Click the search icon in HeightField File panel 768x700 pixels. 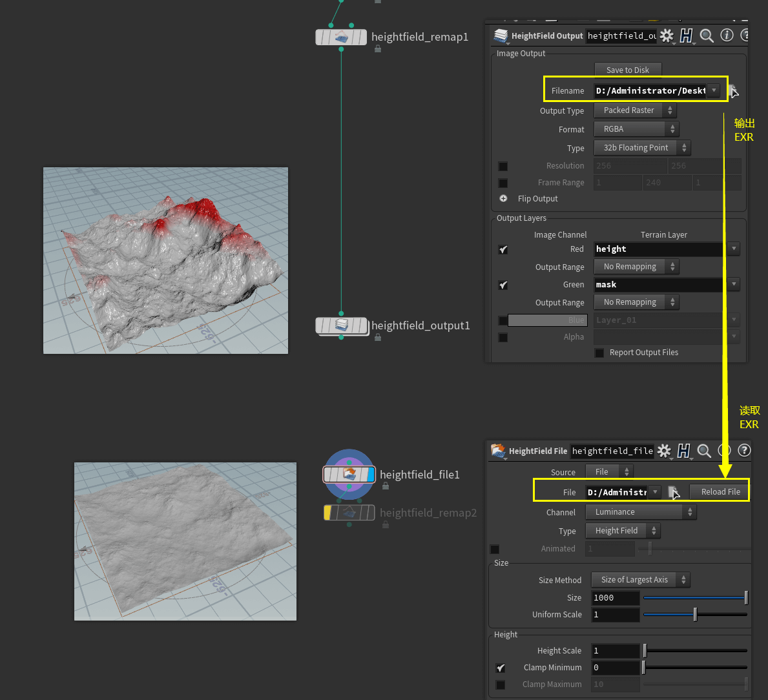tap(704, 451)
